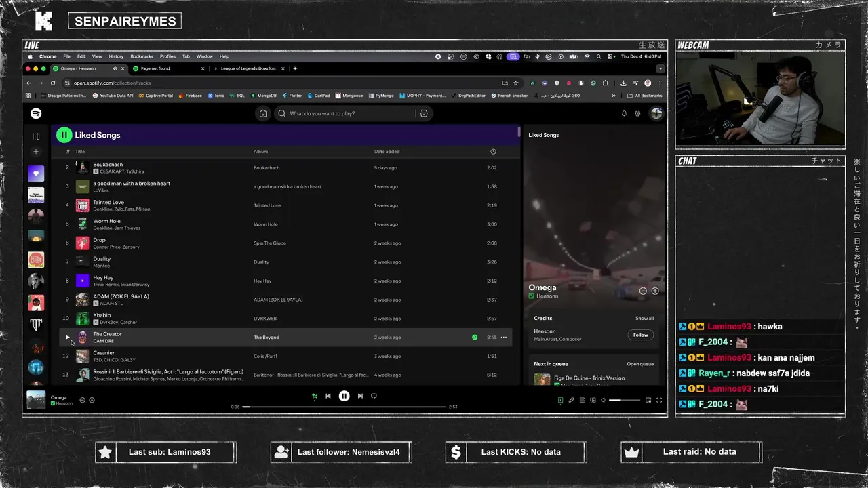This screenshot has height=488, width=868.
Task: Click the plus Create button in the sidebar
Action: pos(36,152)
